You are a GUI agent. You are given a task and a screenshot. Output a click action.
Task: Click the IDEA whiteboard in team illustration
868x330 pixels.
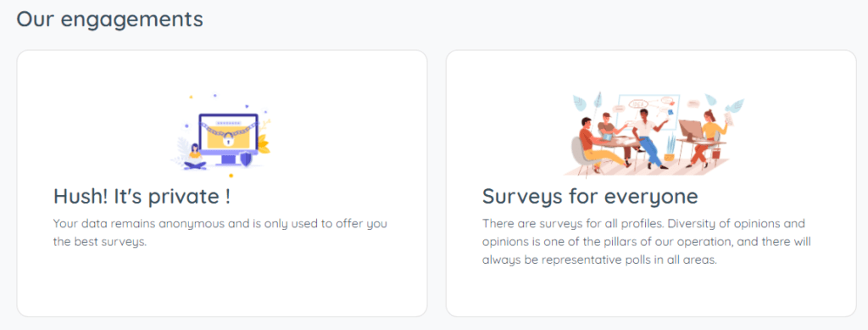coord(648,111)
